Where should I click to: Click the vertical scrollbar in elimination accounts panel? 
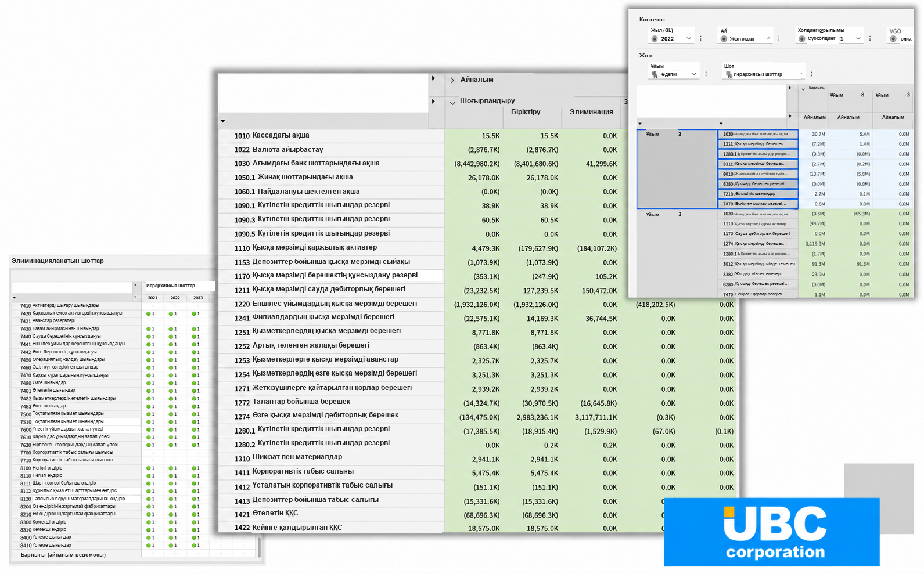coord(259,547)
